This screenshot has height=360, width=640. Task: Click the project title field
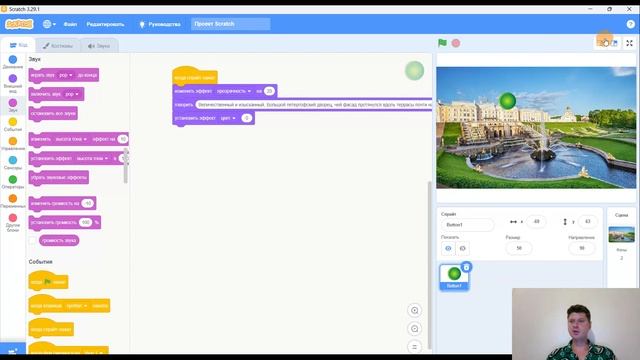pyautogui.click(x=231, y=24)
